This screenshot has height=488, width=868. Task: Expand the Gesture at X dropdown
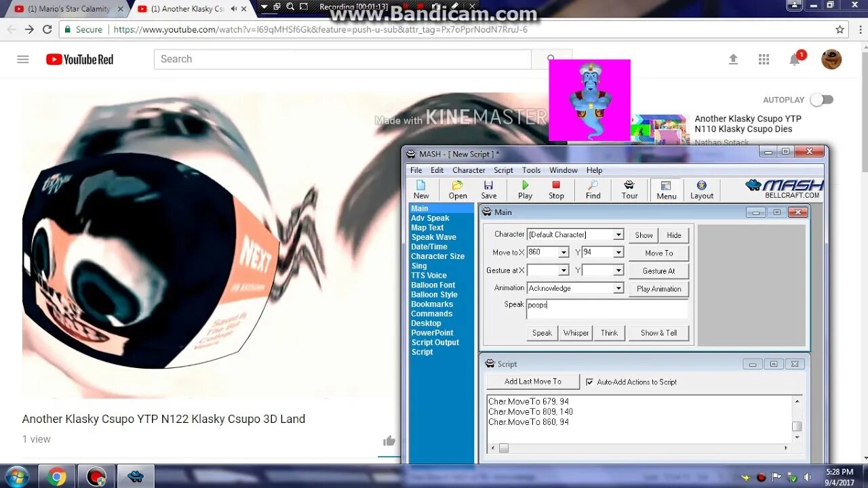pos(564,270)
